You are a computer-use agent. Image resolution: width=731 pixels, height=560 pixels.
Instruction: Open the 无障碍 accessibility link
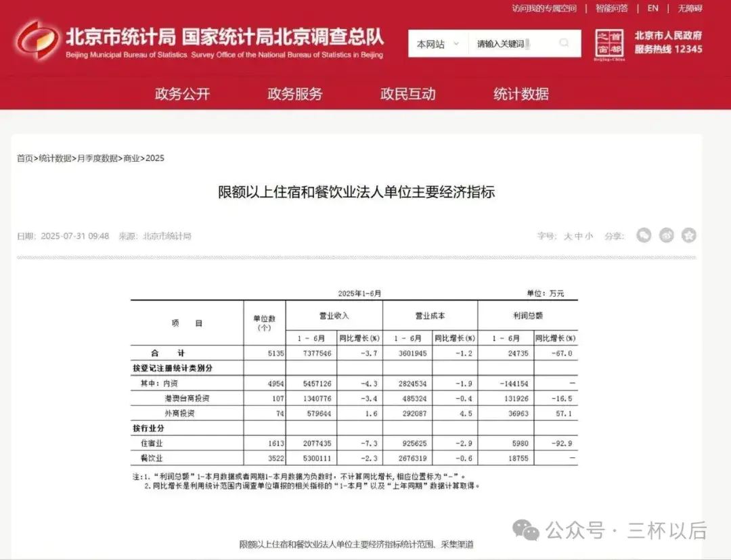(690, 8)
